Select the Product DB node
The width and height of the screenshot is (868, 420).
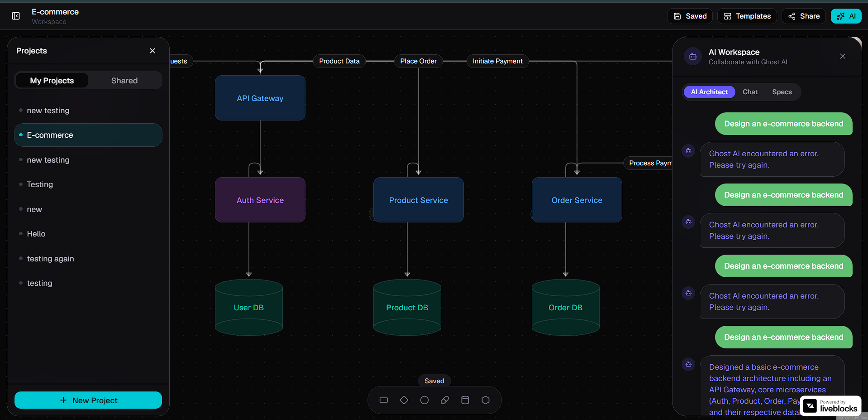407,308
